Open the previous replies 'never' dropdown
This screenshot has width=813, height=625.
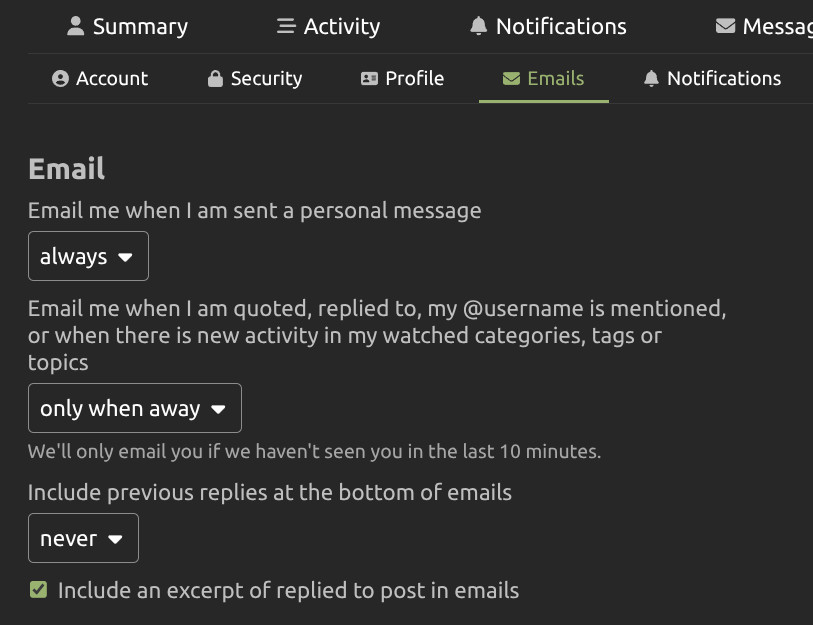coord(83,539)
